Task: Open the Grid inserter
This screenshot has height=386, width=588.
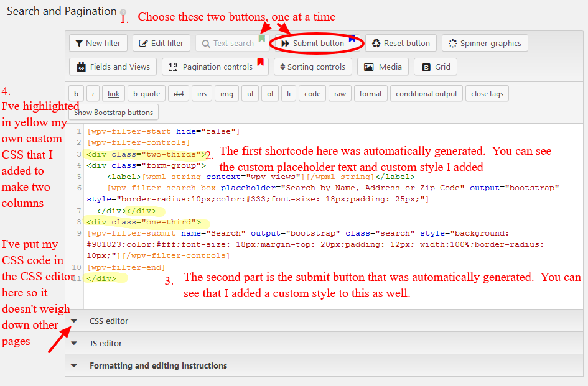Action: pos(435,67)
